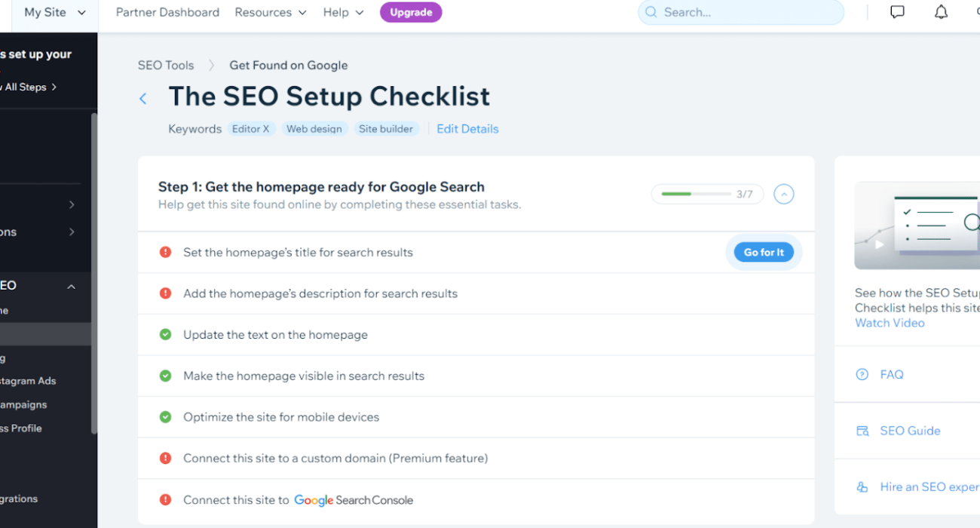Click red alert icon for Google Search Console task
Image resolution: width=980 pixels, height=528 pixels.
tap(166, 499)
